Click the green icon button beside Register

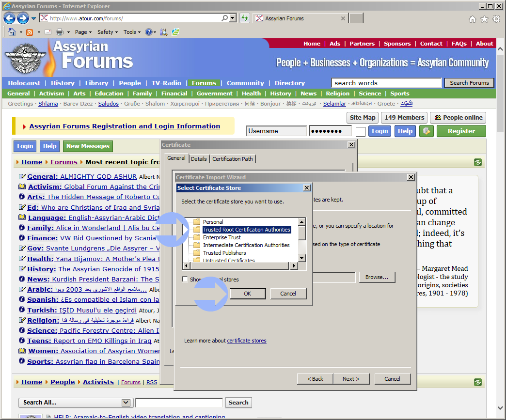coord(427,131)
